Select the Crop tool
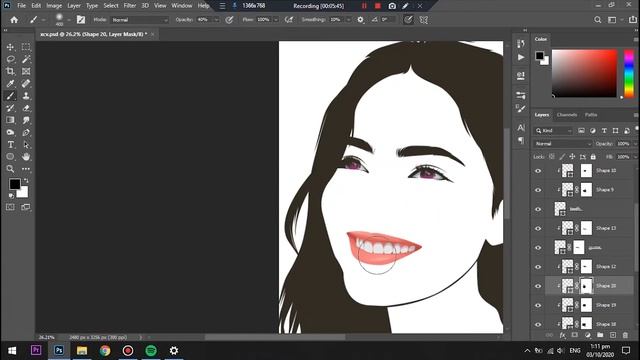Viewport: 640px width, 360px height. (x=10, y=72)
